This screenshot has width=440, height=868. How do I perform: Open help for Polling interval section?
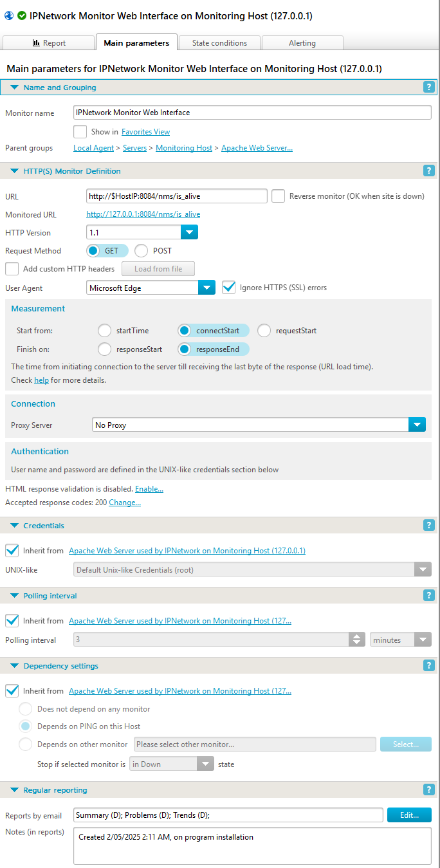click(429, 595)
